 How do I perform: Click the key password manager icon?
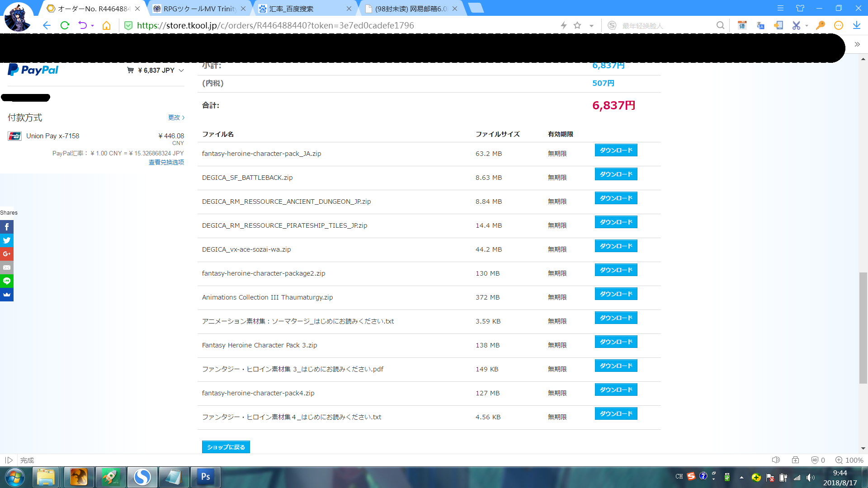coord(820,26)
